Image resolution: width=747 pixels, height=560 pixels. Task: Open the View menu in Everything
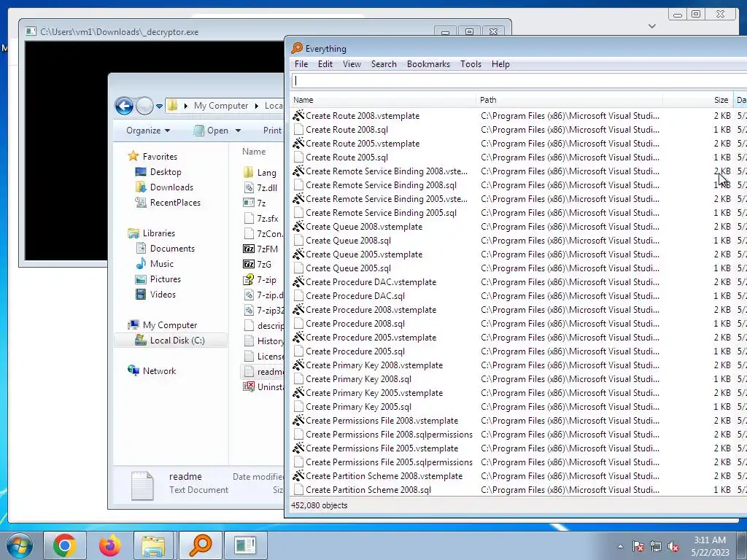click(x=352, y=64)
